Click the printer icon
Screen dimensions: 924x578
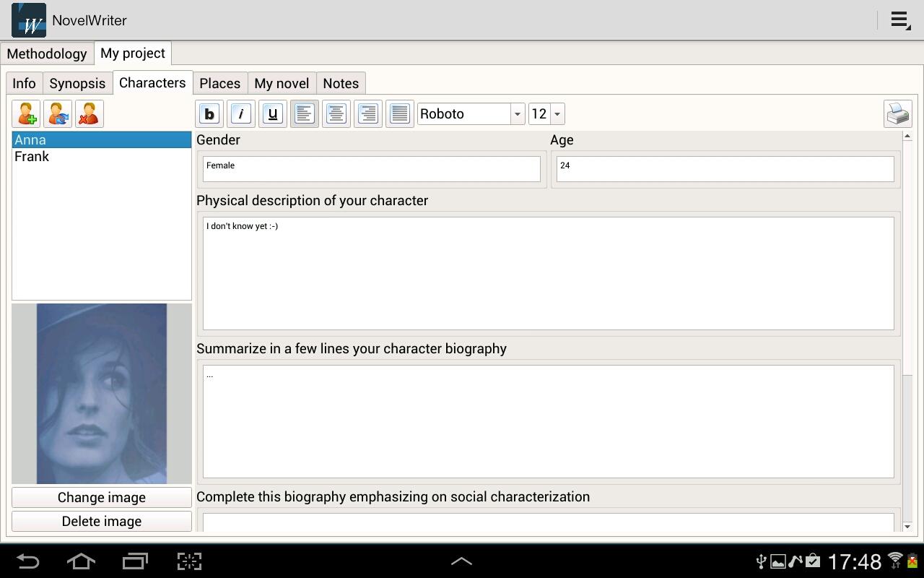[x=898, y=114]
